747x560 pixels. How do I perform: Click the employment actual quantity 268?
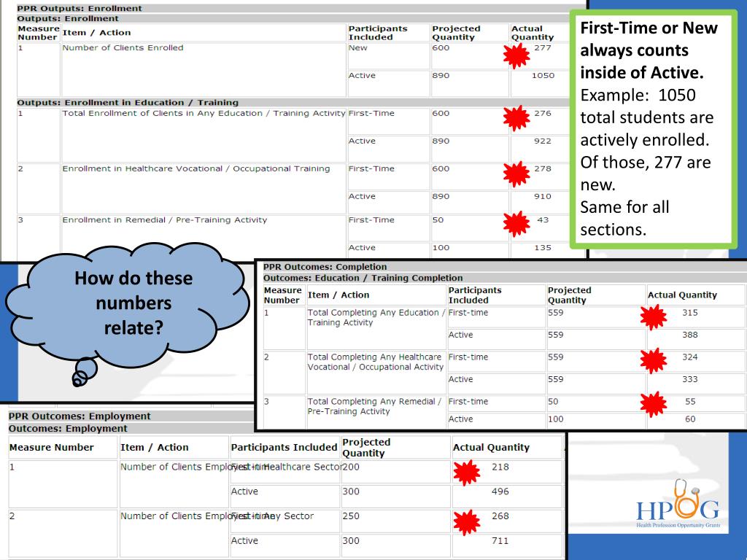(x=500, y=516)
